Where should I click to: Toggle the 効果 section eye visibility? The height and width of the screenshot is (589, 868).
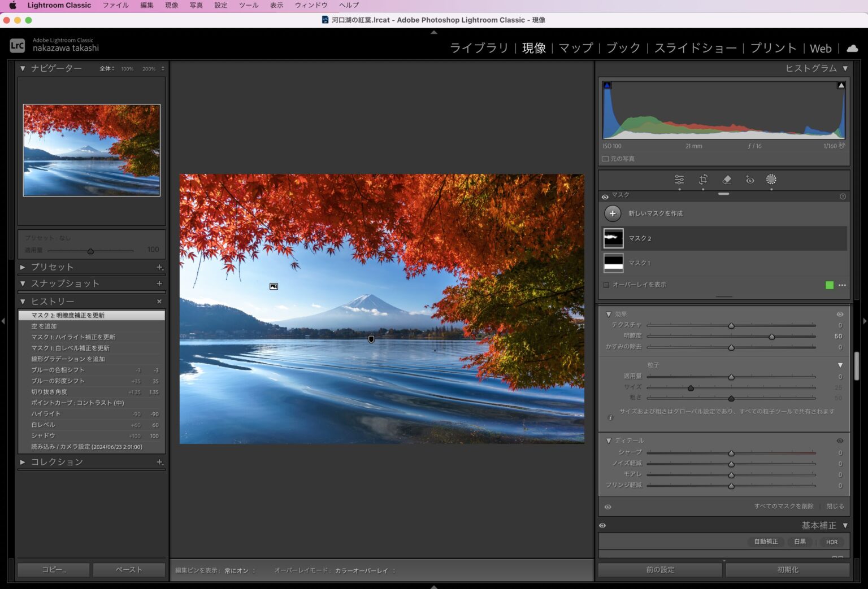[x=840, y=314]
